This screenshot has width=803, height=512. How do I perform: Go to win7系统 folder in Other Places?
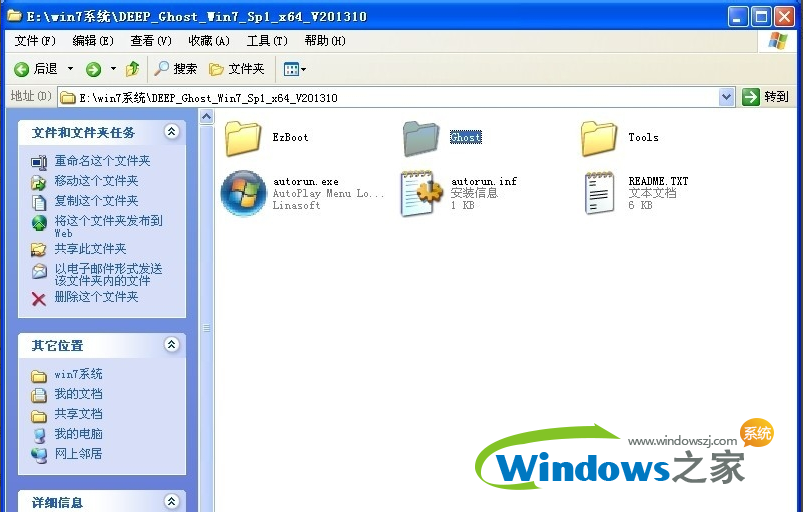[78, 374]
